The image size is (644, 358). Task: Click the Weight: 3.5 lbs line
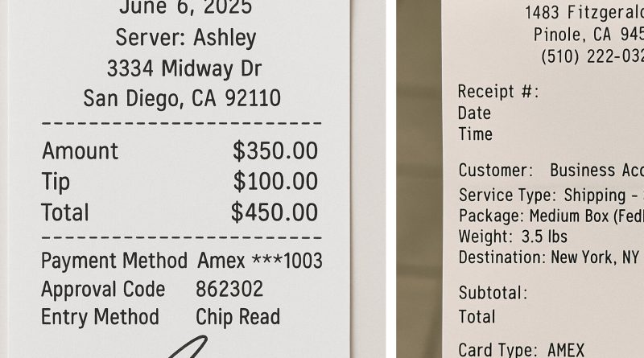513,237
